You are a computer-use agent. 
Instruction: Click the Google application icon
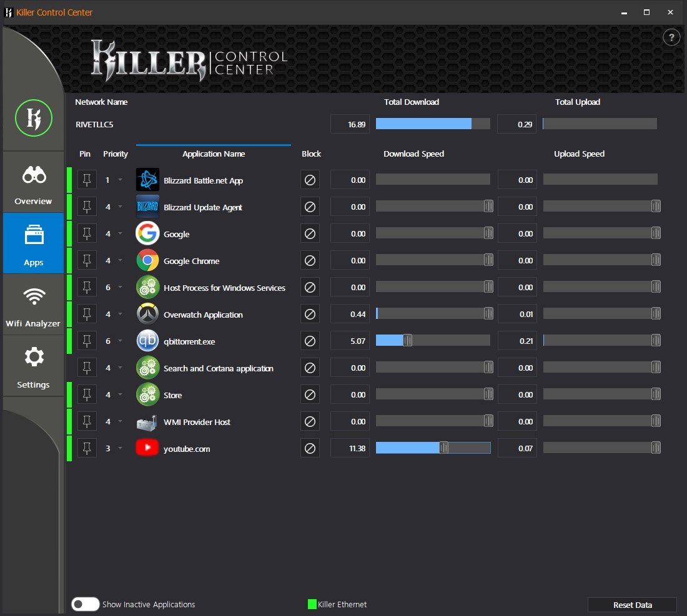tap(147, 233)
